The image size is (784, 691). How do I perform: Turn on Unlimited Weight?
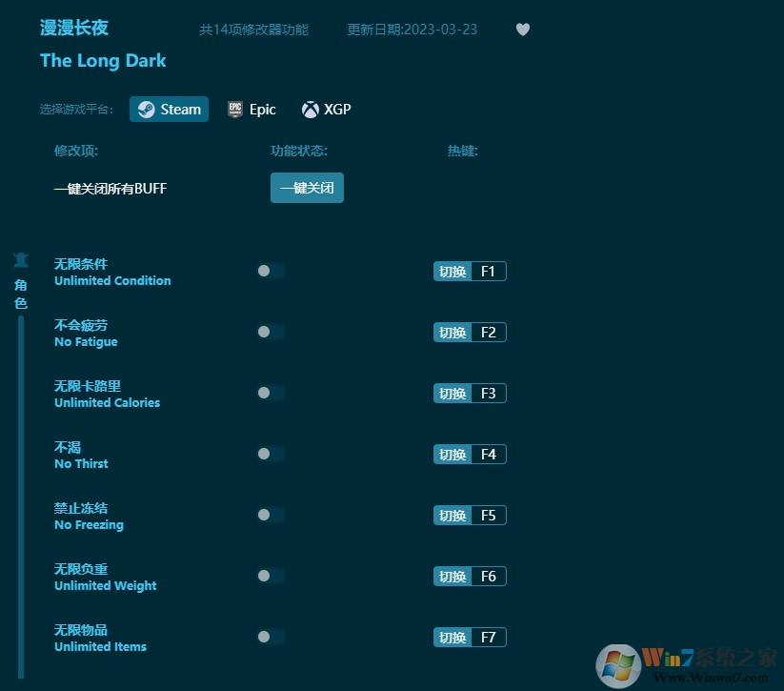(x=270, y=576)
